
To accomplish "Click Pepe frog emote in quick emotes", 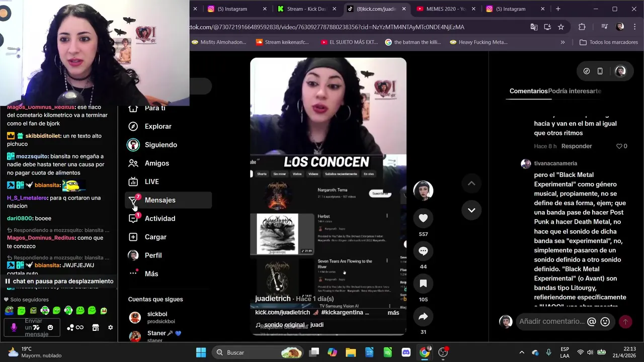I will tap(9, 311).
